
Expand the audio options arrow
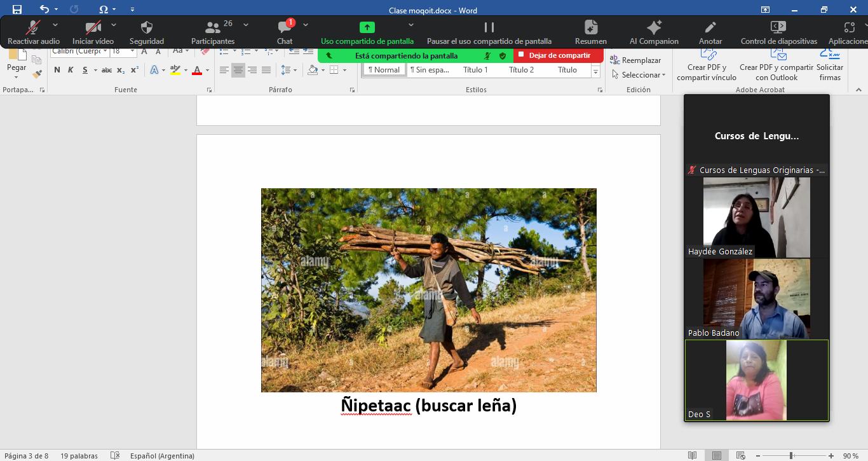click(x=55, y=25)
